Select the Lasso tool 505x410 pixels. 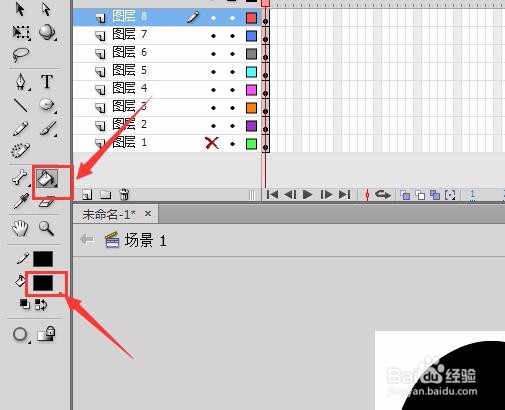[21, 55]
